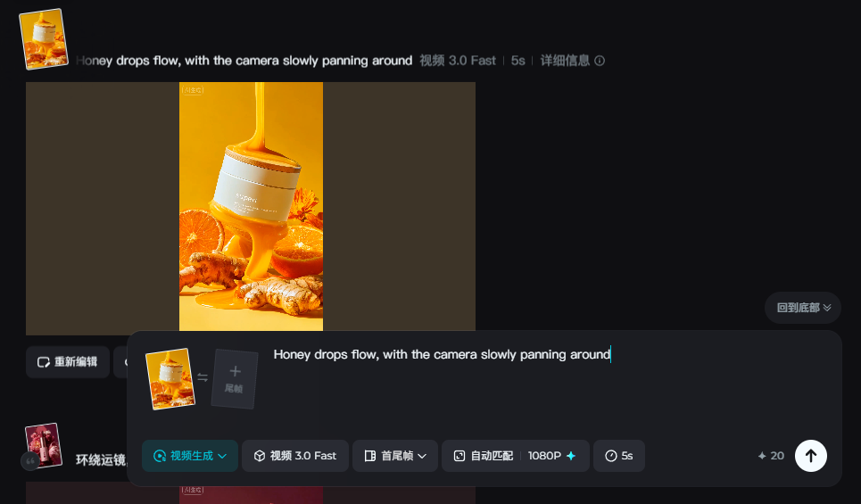Submit prompt with the up-arrow send button
The width and height of the screenshot is (861, 504).
[x=810, y=456]
